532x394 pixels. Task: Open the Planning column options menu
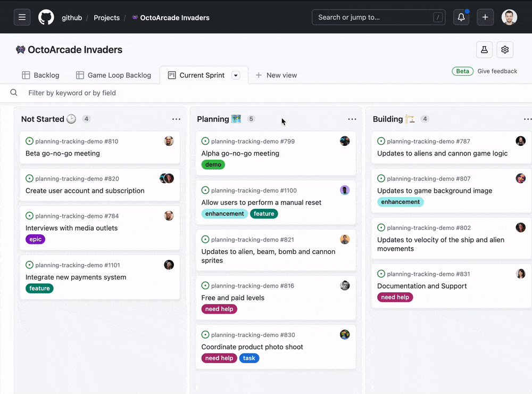(352, 119)
